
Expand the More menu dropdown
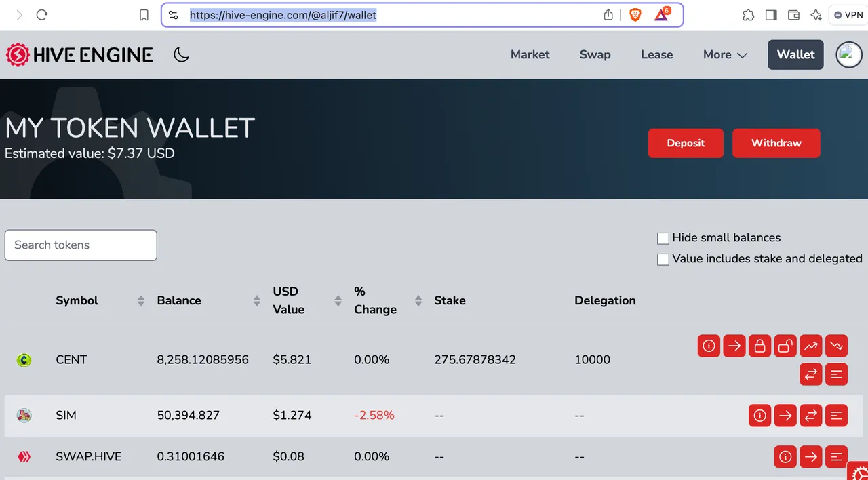click(x=725, y=55)
